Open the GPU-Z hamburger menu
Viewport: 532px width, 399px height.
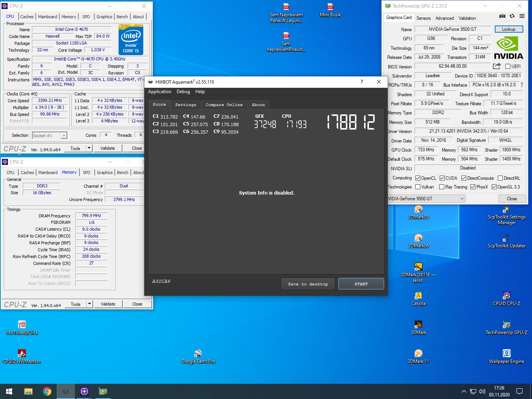pos(522,16)
